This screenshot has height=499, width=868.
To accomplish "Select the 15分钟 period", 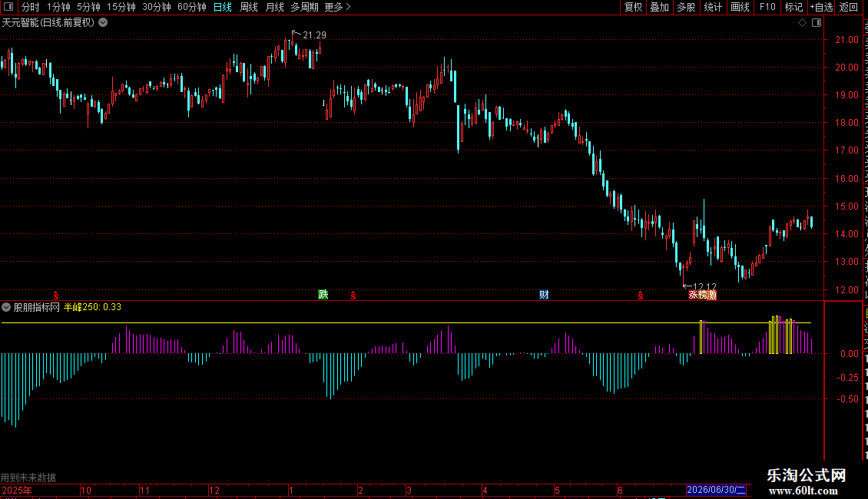I will pos(121,7).
